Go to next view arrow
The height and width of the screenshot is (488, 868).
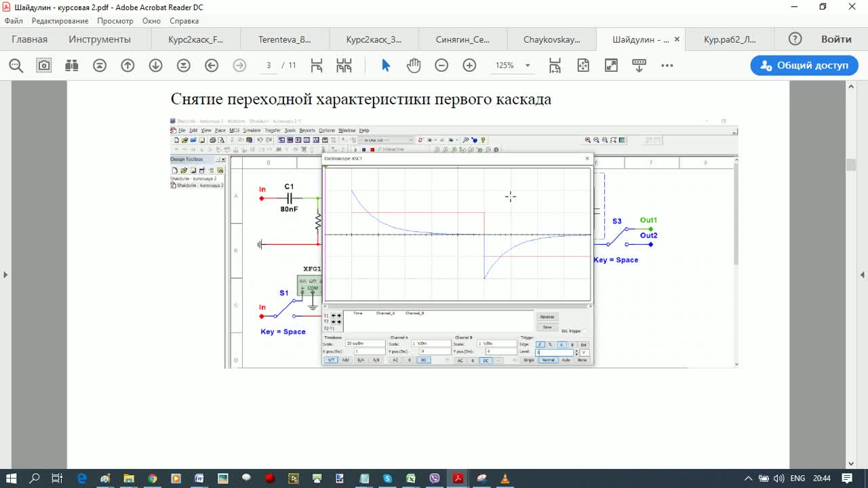[x=239, y=66]
